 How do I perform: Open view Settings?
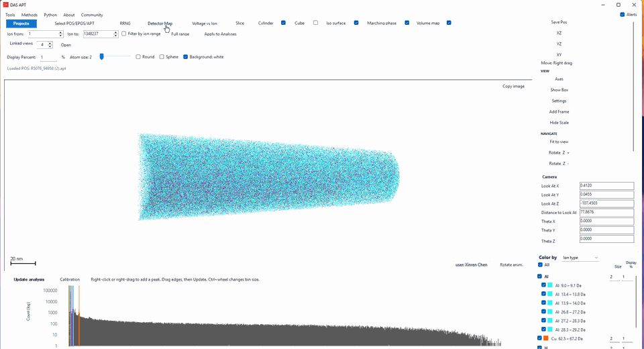559,101
